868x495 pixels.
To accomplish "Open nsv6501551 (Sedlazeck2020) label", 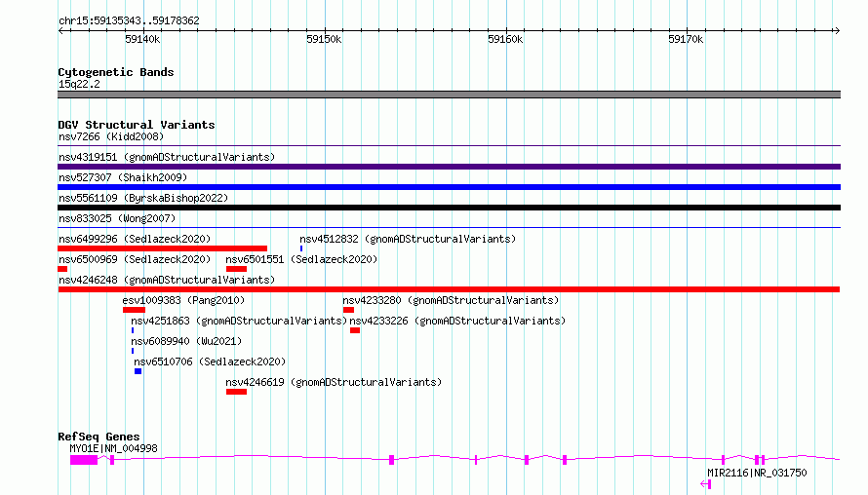I will coord(301,259).
